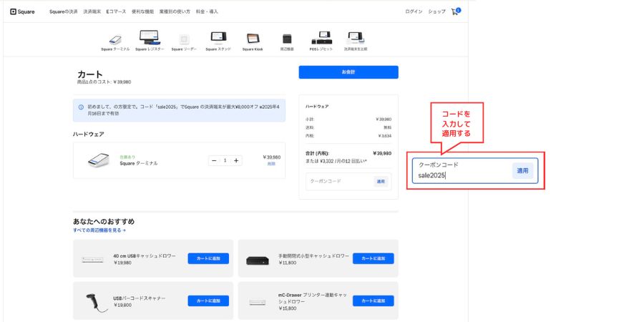Click the info icon in promo banner
The image size is (644, 322).
click(x=81, y=107)
